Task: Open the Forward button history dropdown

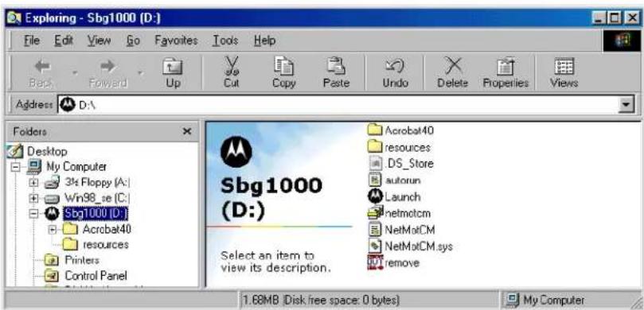Action: [x=140, y=73]
